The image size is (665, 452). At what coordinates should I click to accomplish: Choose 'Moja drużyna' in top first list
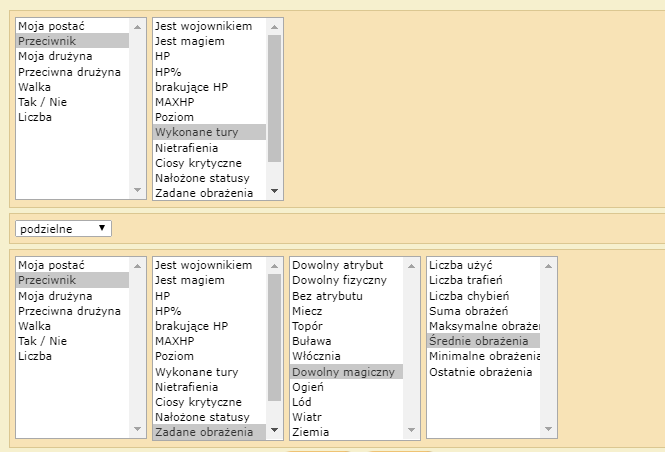(x=73, y=56)
